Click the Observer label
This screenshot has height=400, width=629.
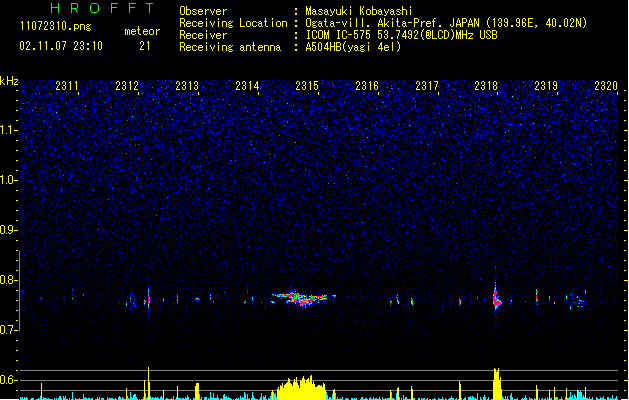(x=203, y=11)
